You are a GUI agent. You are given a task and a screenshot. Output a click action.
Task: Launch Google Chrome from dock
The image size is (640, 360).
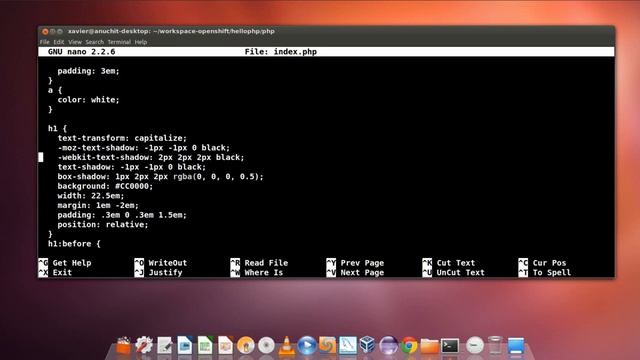(409, 346)
